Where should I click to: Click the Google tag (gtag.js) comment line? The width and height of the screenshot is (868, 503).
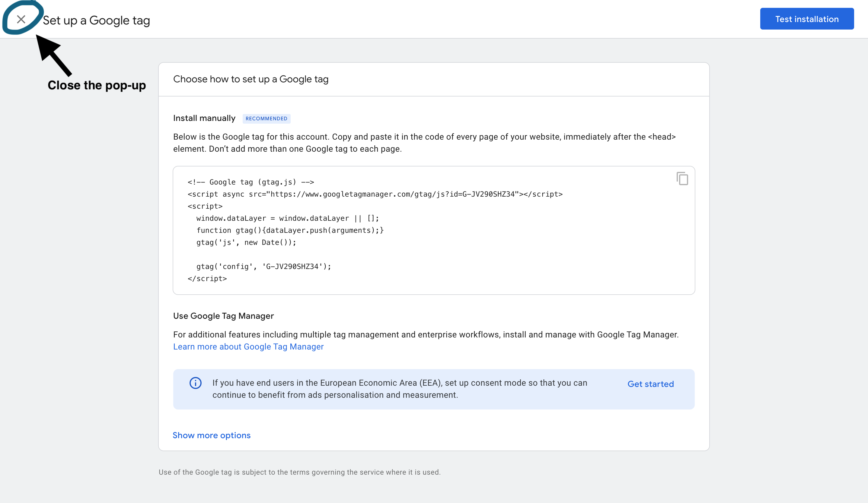click(x=251, y=182)
